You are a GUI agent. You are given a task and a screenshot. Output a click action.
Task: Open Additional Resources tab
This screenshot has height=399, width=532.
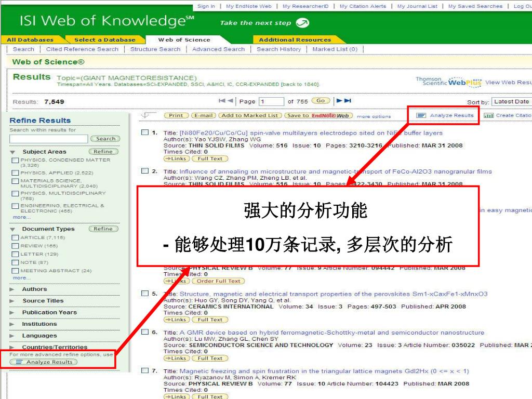pos(295,39)
